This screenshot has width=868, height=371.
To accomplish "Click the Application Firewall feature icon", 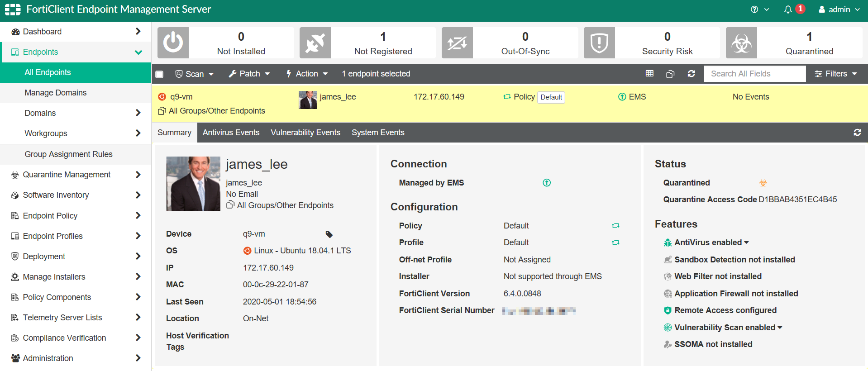I will coord(668,294).
